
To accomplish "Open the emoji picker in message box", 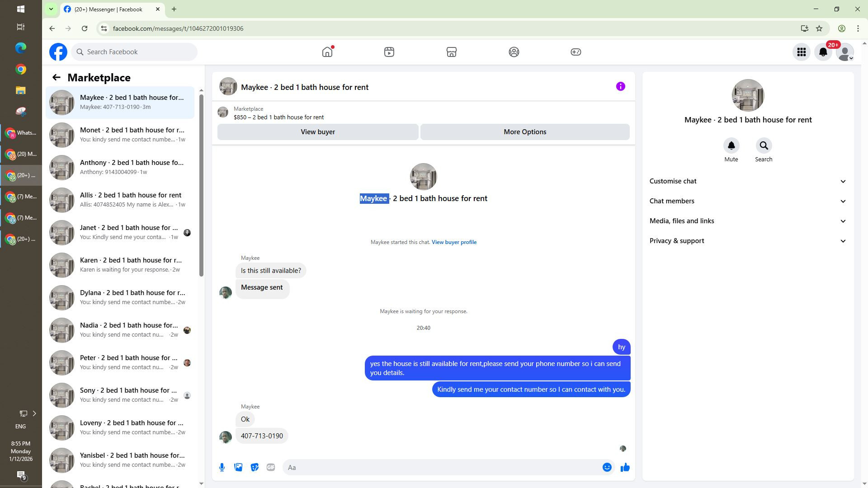I will point(607,468).
